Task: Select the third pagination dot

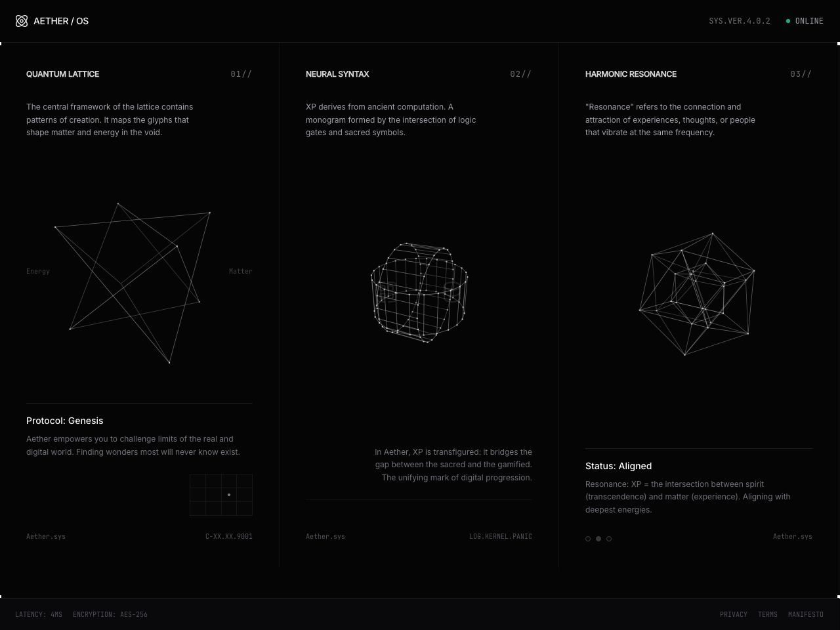Action: pos(609,539)
